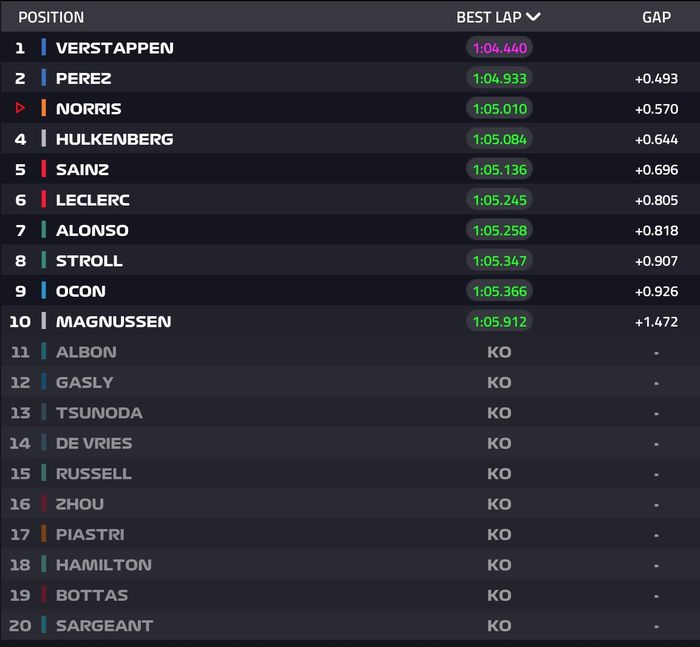Viewport: 700px width, 647px height.
Task: Select the knocked-out Albon row
Action: pyautogui.click(x=86, y=352)
